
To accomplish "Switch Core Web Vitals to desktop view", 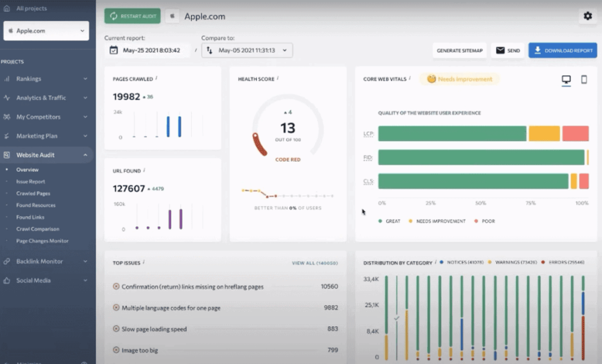I will (566, 79).
